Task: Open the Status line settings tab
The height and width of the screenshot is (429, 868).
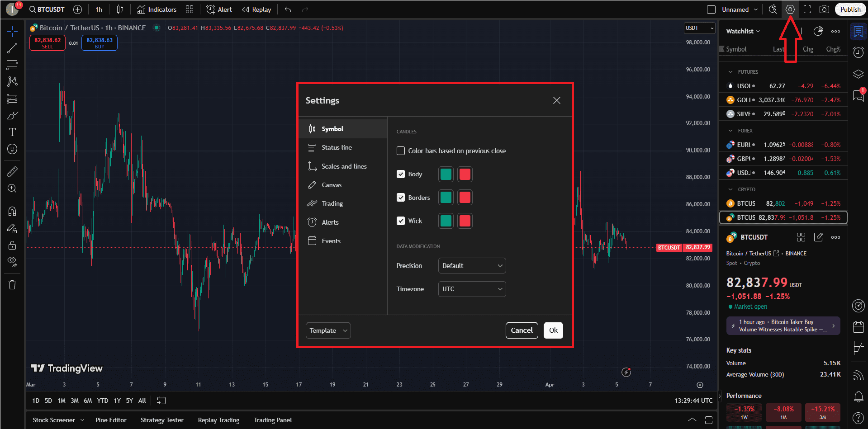Action: (343, 147)
